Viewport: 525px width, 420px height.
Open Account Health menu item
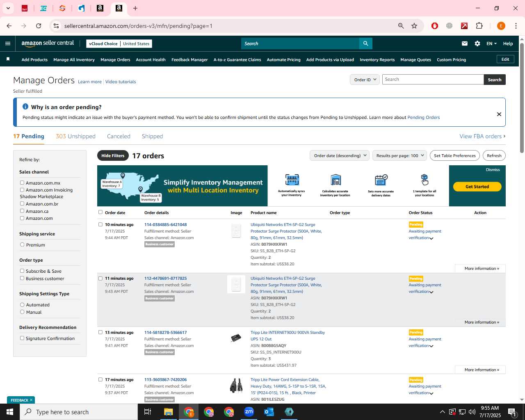click(151, 59)
